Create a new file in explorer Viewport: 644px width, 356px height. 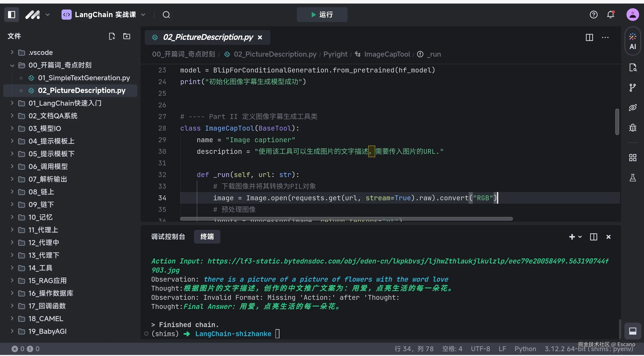(x=112, y=36)
